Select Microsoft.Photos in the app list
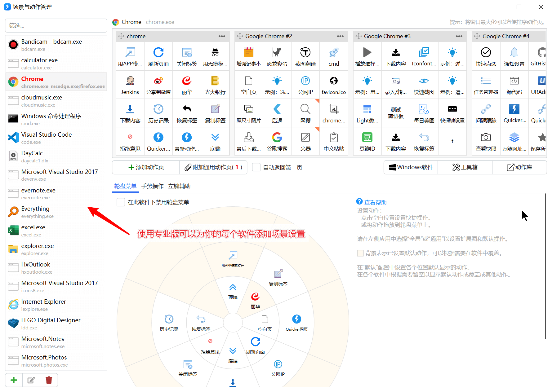The width and height of the screenshot is (552, 392). point(56,361)
